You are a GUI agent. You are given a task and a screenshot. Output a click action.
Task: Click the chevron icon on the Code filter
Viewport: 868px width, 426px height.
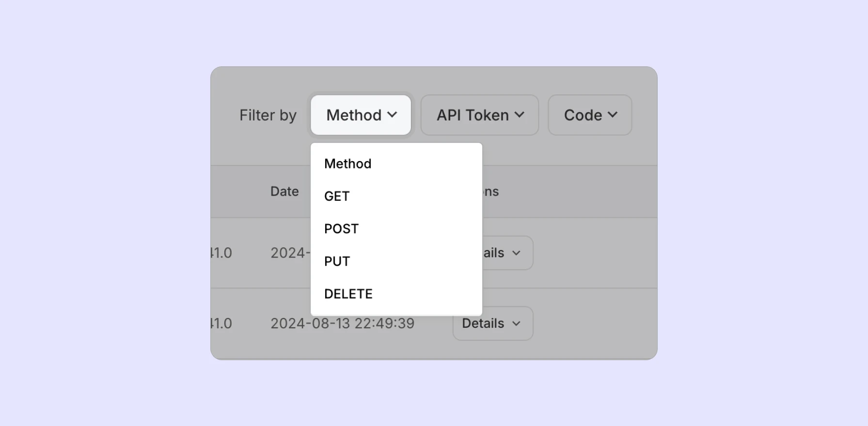613,115
